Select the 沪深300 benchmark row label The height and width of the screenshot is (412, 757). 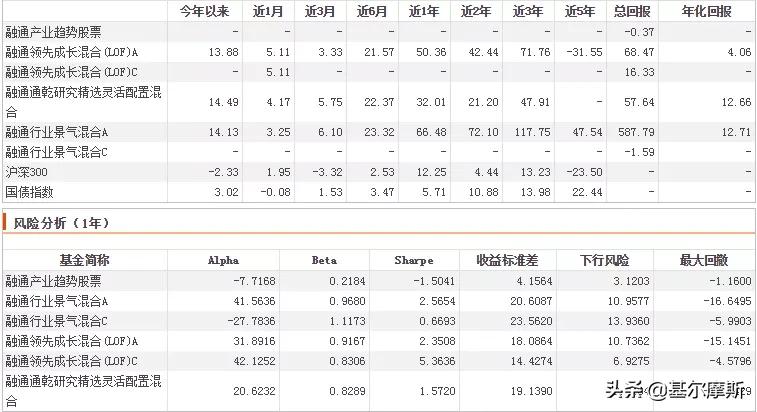27,172
